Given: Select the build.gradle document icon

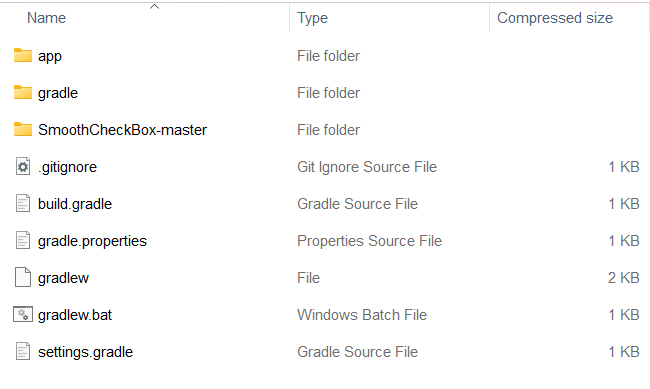Looking at the screenshot, I should [23, 204].
